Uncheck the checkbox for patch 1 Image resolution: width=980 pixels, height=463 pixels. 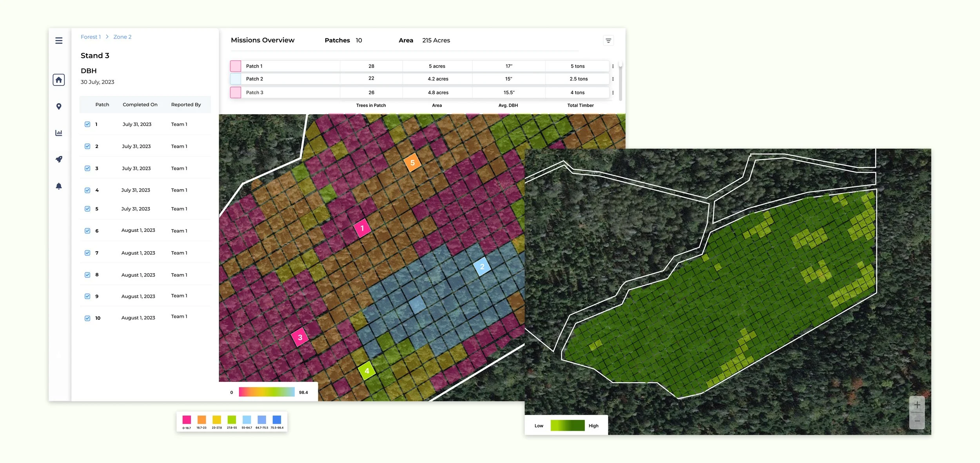click(x=87, y=124)
